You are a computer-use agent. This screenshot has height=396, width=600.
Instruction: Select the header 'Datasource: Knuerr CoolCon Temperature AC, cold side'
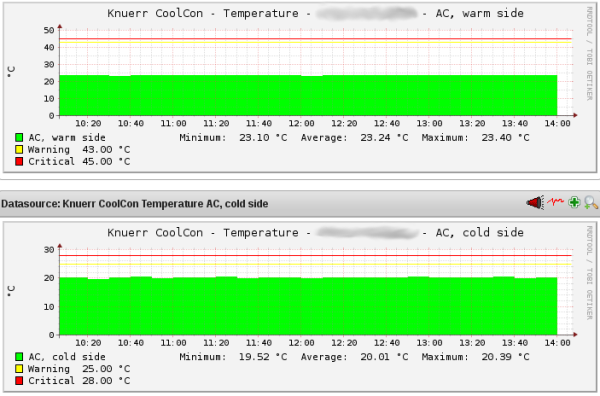tap(134, 204)
